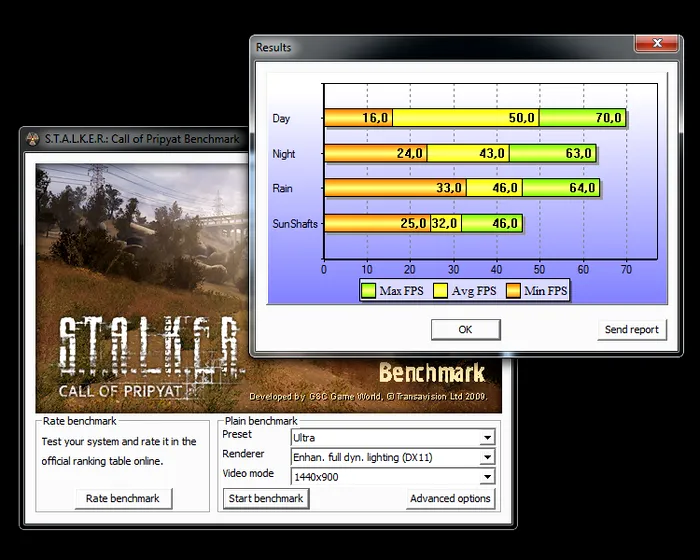Viewport: 700px width, 560px height.
Task: Click the Benchmark word on the banner
Action: [432, 372]
